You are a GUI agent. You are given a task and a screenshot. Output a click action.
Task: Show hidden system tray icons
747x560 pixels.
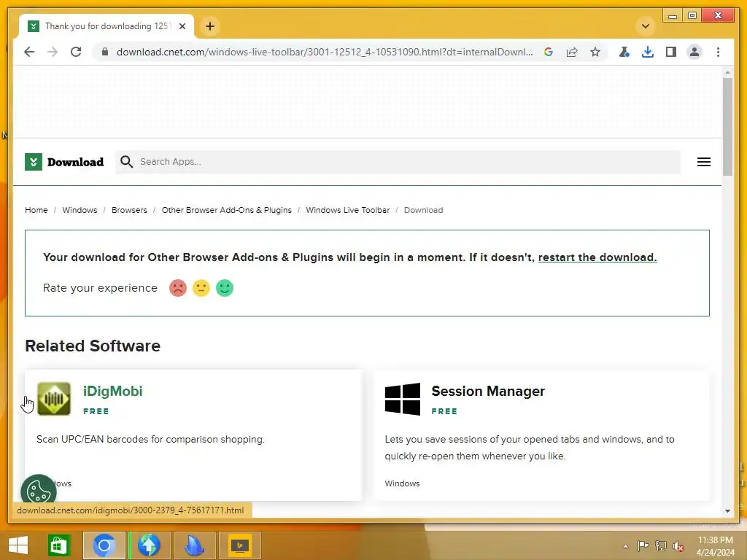(625, 546)
